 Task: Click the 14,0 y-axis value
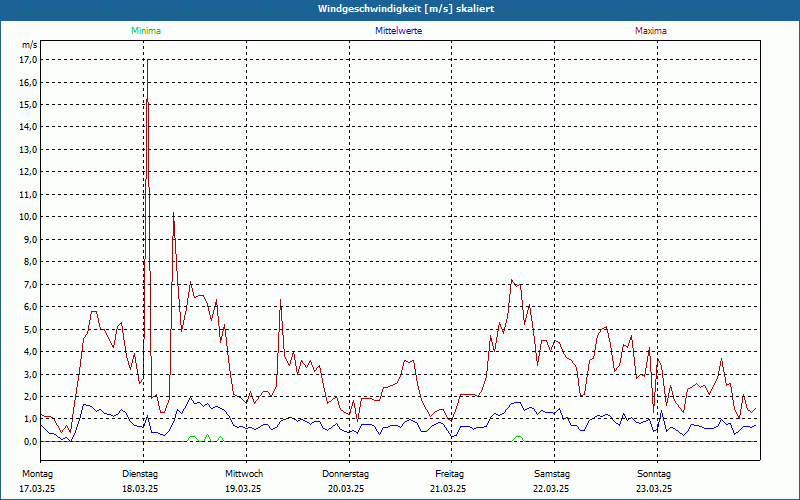(x=29, y=127)
